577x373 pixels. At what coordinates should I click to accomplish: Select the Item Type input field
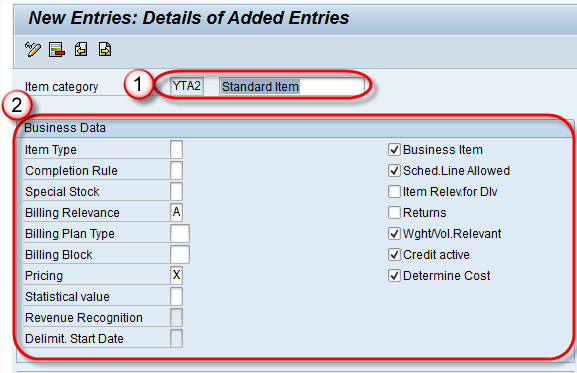[177, 150]
